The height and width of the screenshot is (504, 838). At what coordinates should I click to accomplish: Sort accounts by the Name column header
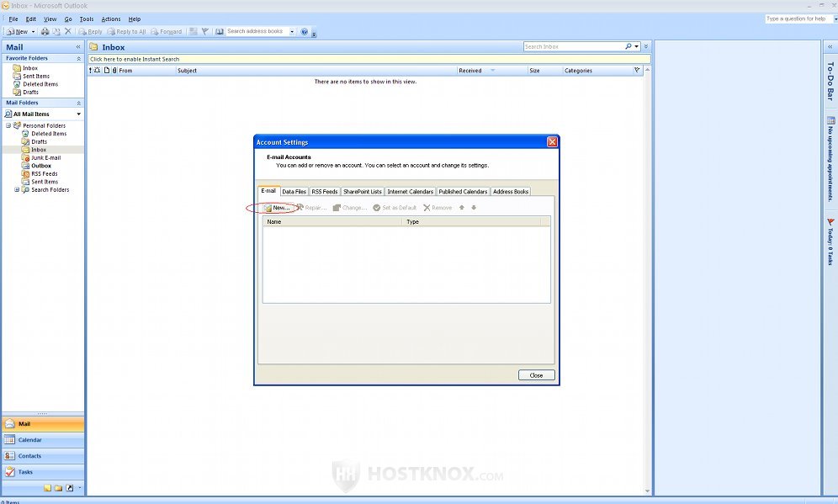[x=331, y=222]
